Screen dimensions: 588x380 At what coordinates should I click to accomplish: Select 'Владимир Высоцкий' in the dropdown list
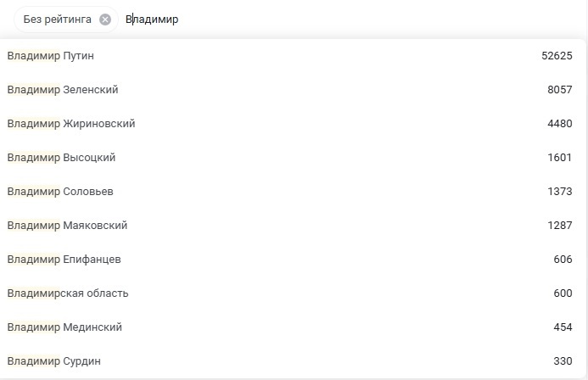(294, 158)
